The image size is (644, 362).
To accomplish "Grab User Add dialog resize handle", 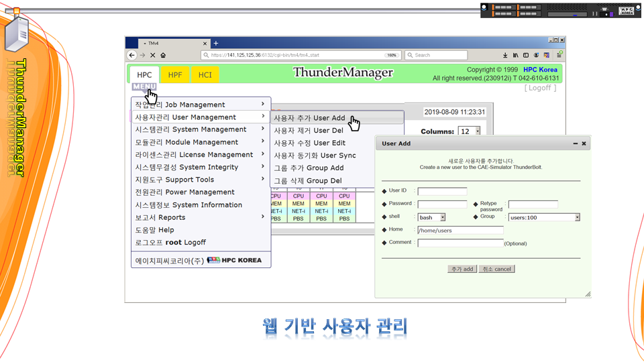I will 588,294.
